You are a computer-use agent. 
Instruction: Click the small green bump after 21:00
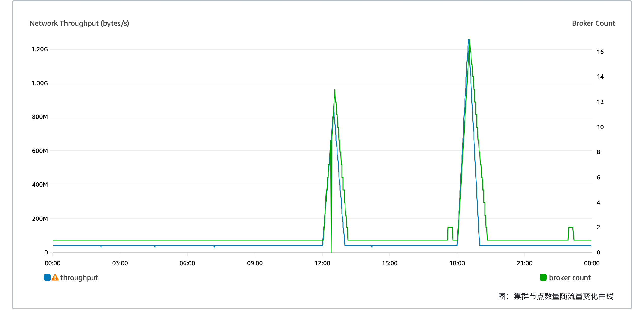pyautogui.click(x=571, y=227)
